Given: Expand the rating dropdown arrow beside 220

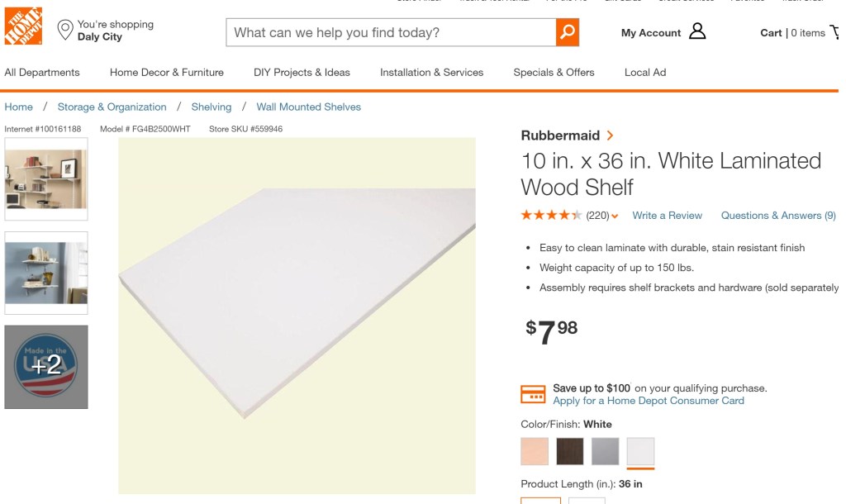Looking at the screenshot, I should click(x=615, y=216).
